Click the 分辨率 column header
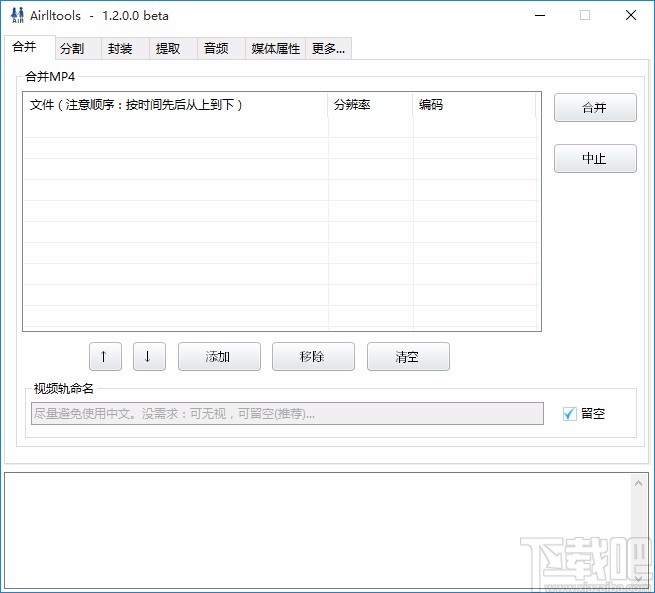Screen dimensions: 655x593 (371, 104)
